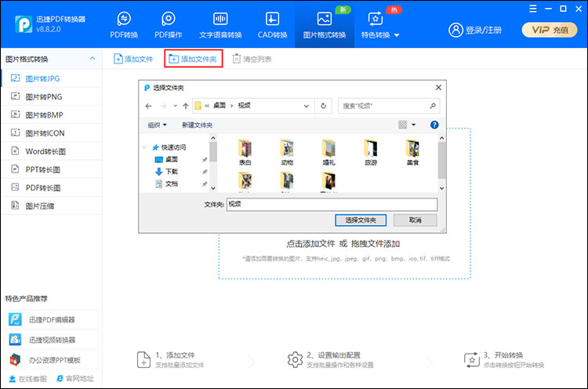Image resolution: width=588 pixels, height=389 pixels.
Task: Click the 文件夹 name input field
Action: coord(332,205)
